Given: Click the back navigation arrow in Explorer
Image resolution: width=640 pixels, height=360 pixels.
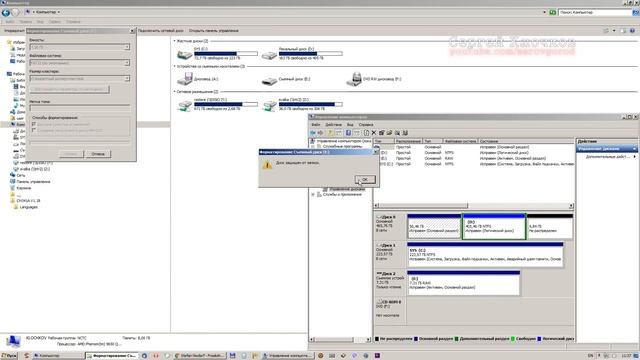Looking at the screenshot, I should (6, 12).
